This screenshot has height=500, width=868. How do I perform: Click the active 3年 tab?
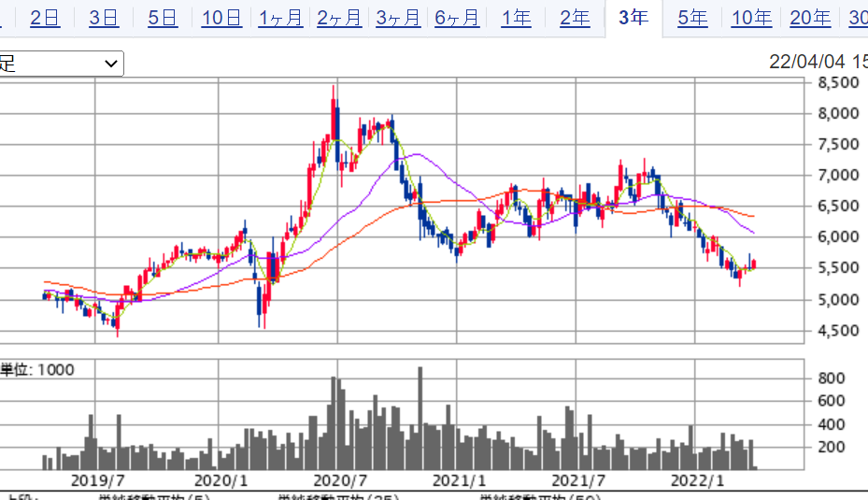[633, 18]
